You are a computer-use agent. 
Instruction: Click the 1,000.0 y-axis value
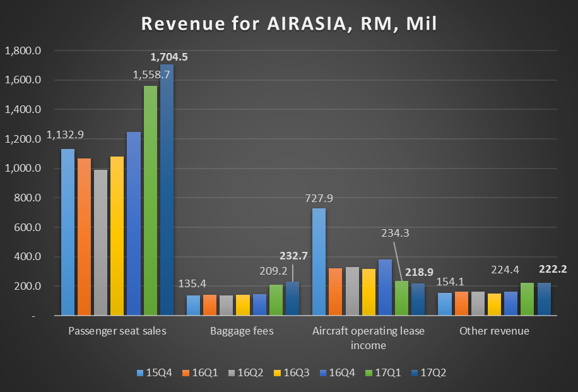click(23, 169)
